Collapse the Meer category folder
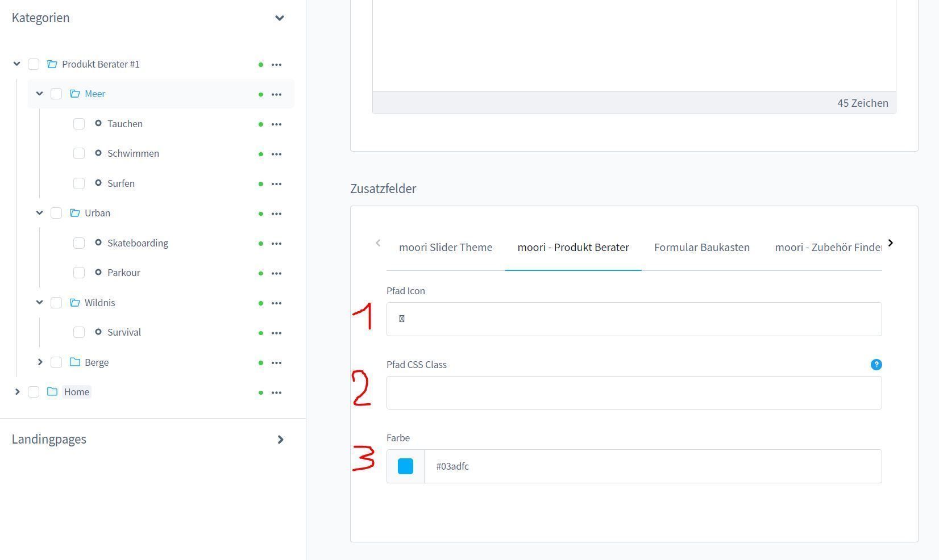The image size is (939, 560). tap(40, 94)
